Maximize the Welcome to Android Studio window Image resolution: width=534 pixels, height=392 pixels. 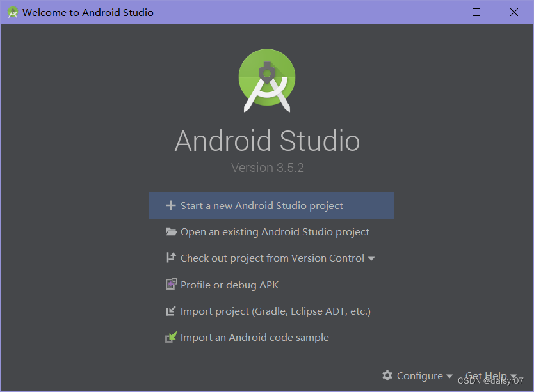[x=476, y=12]
